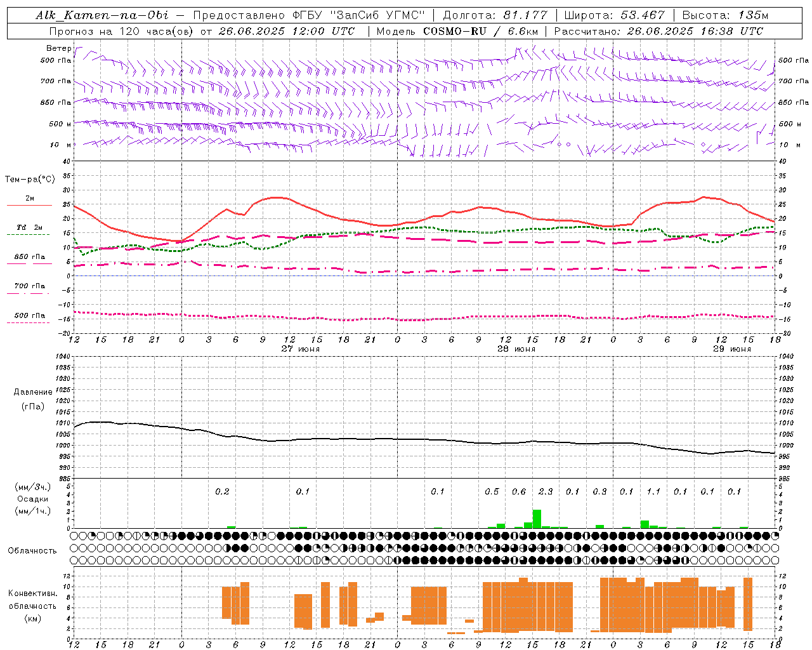
Task: Click the tallest green precipitation bar
Action: 537,519
